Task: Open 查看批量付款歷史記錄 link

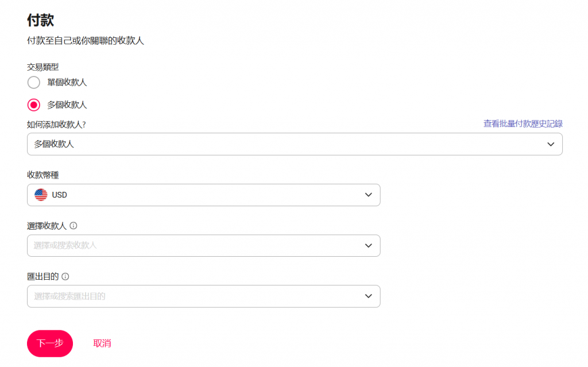Action: click(523, 123)
